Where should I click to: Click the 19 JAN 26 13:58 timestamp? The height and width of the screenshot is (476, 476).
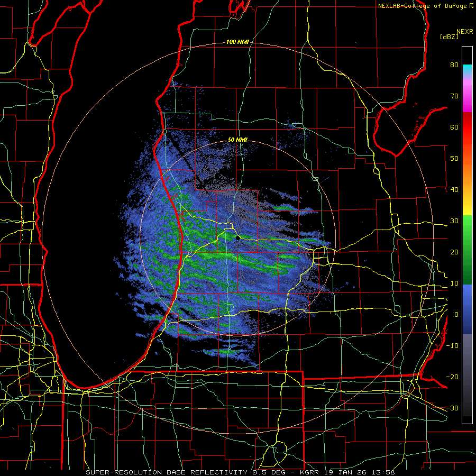(x=361, y=472)
